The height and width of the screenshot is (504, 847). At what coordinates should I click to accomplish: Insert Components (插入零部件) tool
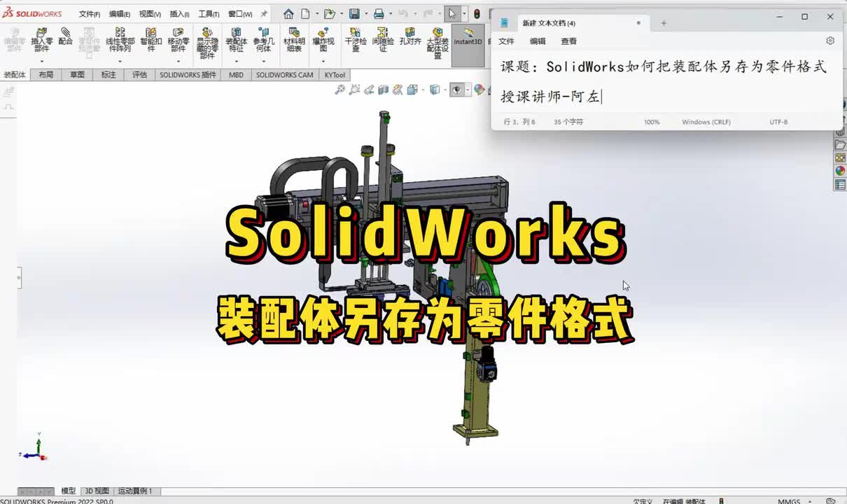(x=42, y=41)
